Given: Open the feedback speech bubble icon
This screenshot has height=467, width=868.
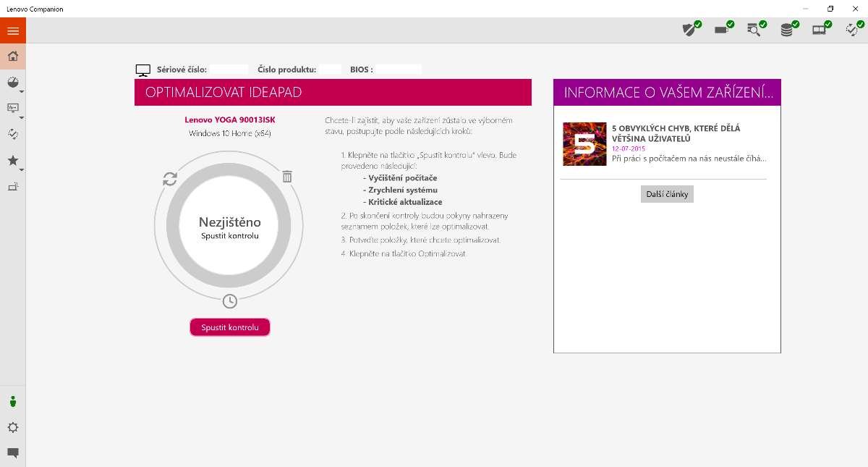Looking at the screenshot, I should click(12, 453).
